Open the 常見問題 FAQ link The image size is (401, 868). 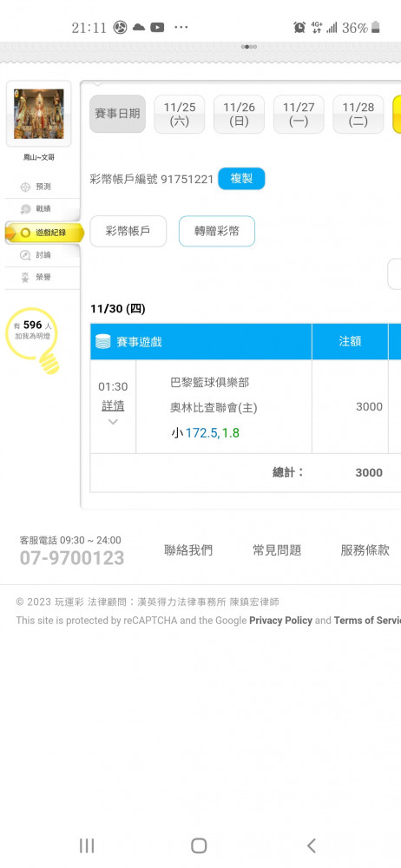277,550
